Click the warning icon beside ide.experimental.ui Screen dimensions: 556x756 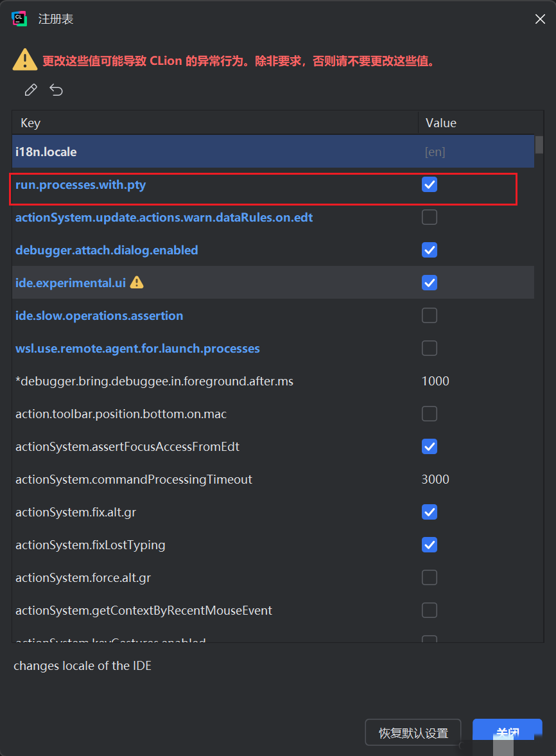(137, 282)
